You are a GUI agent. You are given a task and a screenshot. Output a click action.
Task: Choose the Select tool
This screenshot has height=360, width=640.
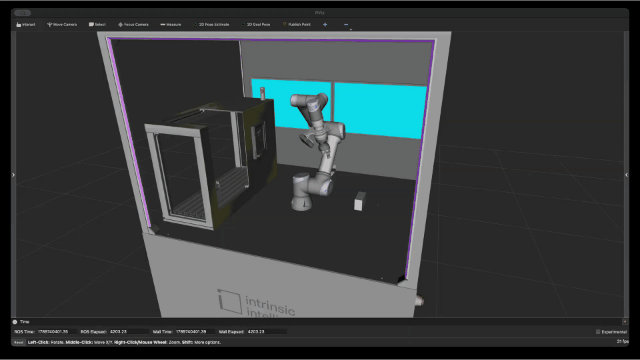click(97, 24)
